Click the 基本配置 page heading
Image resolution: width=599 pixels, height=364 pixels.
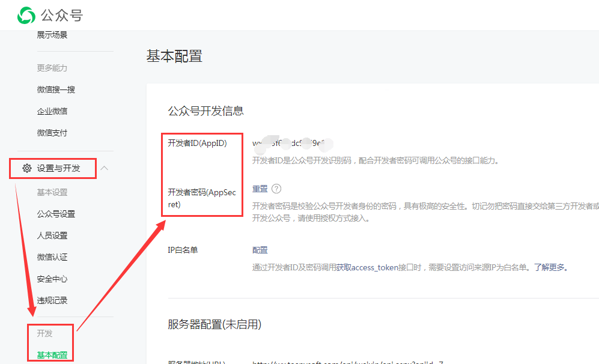coord(174,56)
